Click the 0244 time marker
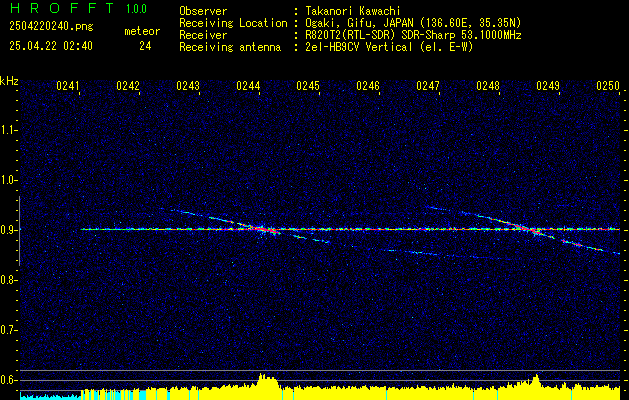Viewport: 629px width, 400px height. coord(248,86)
